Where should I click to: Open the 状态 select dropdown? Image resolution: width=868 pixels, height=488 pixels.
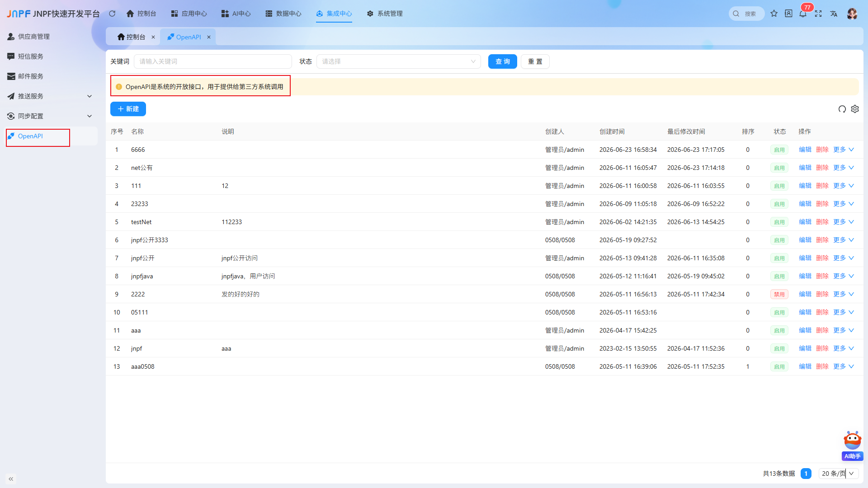pyautogui.click(x=399, y=61)
